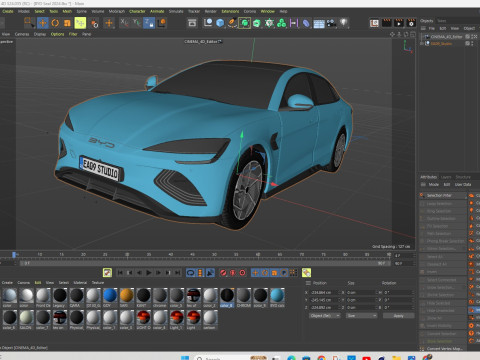Open Attributes Mode menu
480x360 pixels.
coord(434,184)
